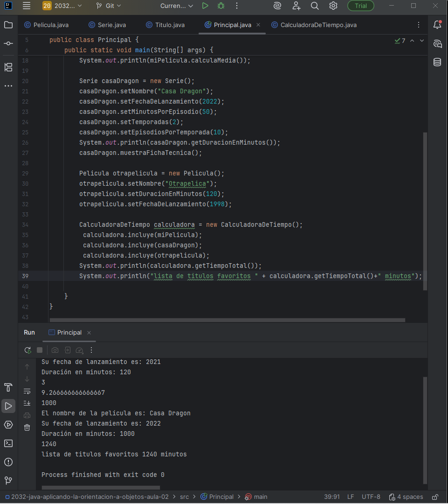448x504 pixels.
Task: Open editor tabs overflow menu
Action: [x=419, y=25]
